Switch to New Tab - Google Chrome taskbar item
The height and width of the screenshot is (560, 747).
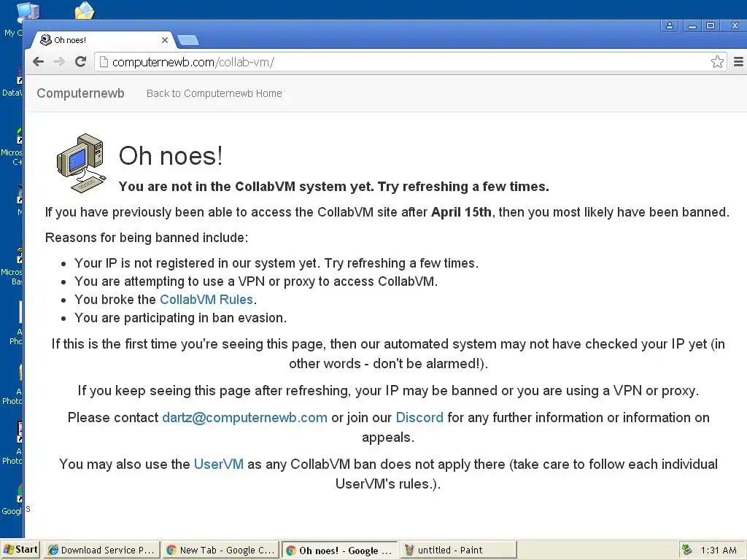coord(220,550)
